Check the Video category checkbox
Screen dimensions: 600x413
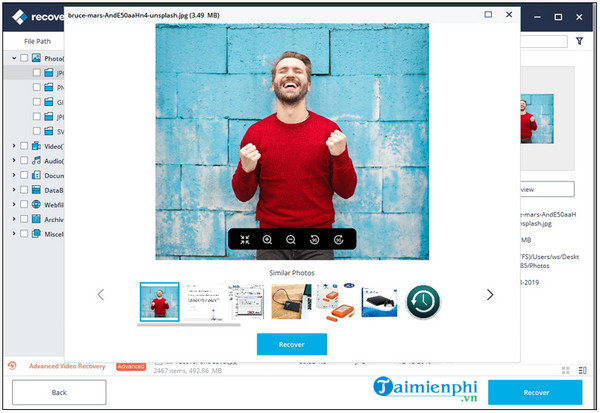pos(25,147)
